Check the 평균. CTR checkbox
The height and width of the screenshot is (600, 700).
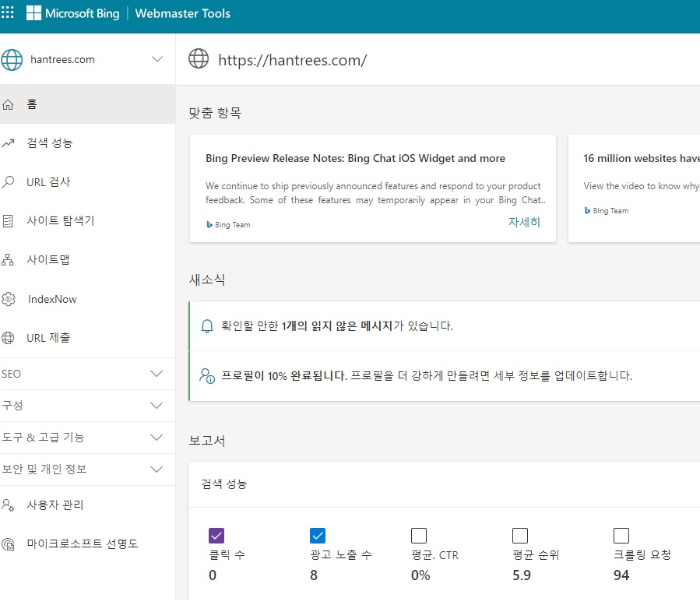419,535
